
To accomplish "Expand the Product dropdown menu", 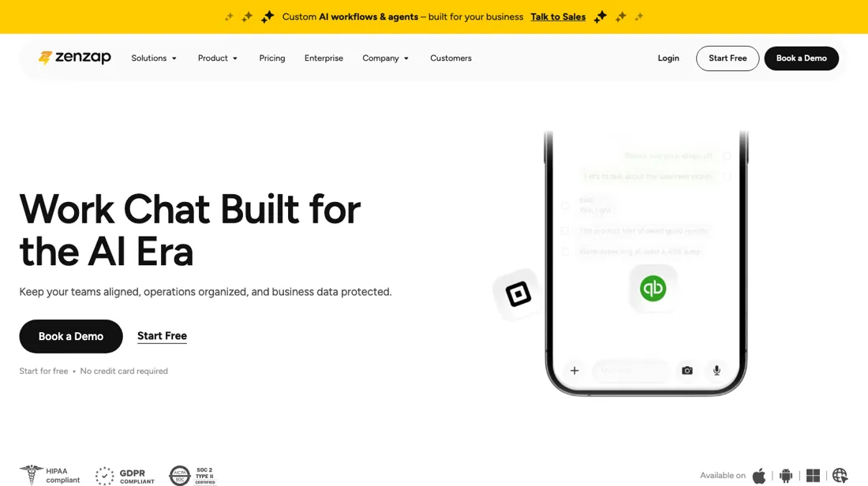I will (218, 58).
